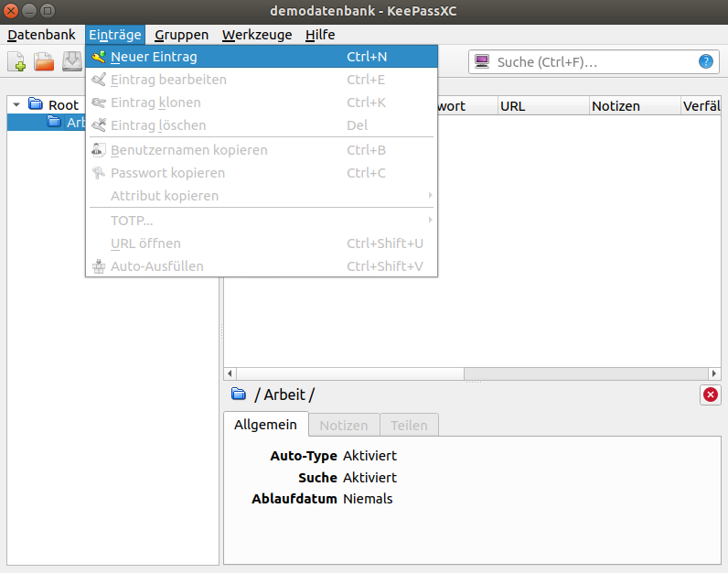This screenshot has height=573, width=728.
Task: Click the search options icon in search box
Action: point(481,62)
